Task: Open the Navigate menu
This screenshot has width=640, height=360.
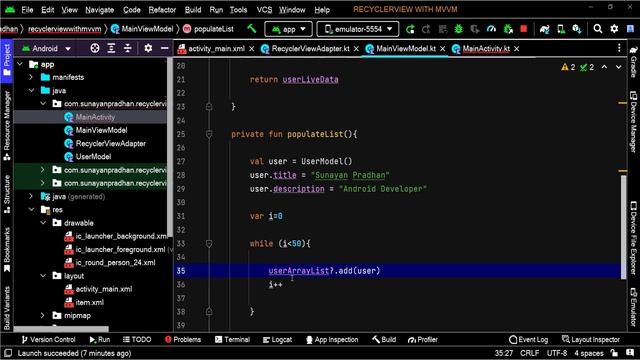Action: pos(100,9)
